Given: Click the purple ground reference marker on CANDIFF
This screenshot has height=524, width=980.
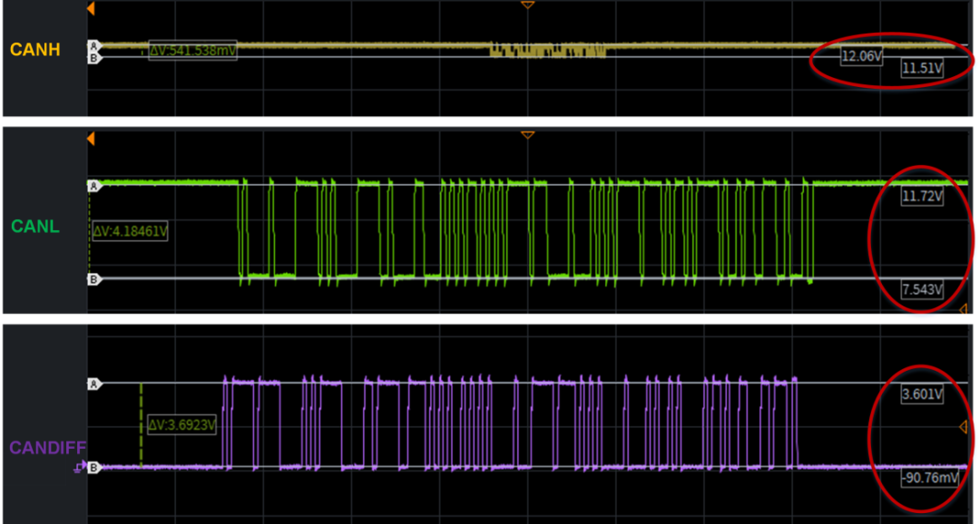Looking at the screenshot, I should [82, 467].
